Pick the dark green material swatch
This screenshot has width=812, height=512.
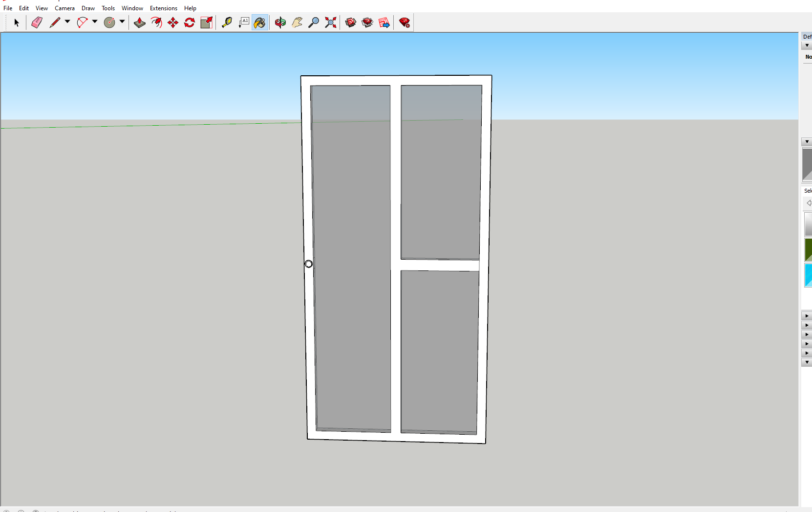808,249
